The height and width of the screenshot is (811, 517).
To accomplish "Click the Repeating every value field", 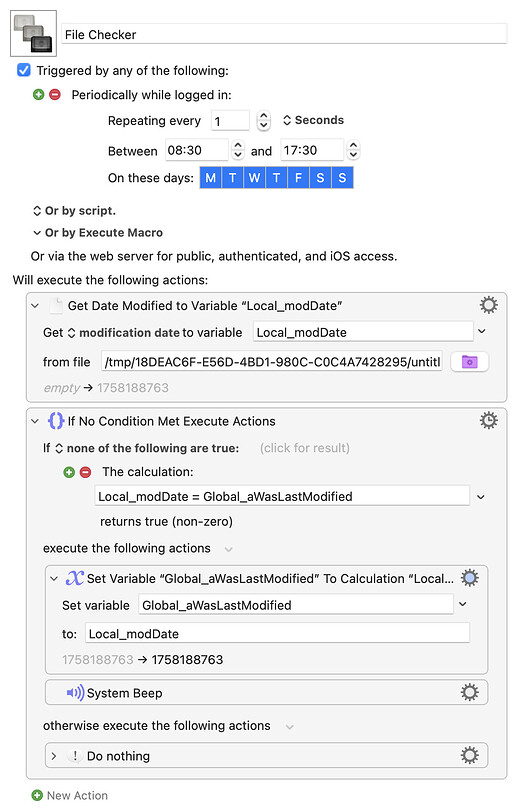I will pos(231,121).
